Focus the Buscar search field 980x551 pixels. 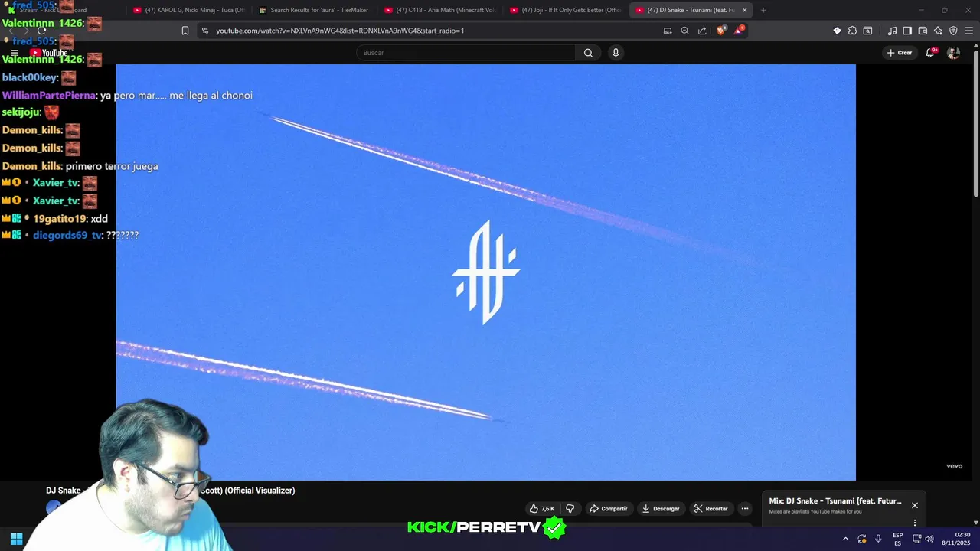pyautogui.click(x=465, y=53)
